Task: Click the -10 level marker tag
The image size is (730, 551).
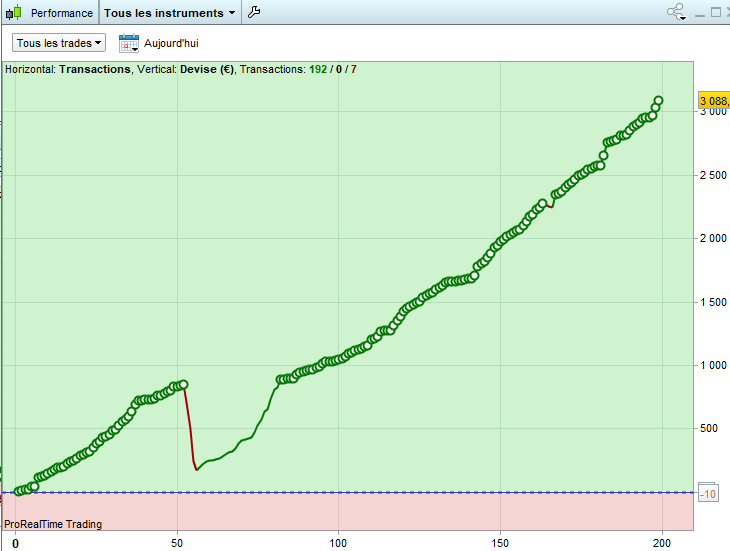Action: point(708,494)
